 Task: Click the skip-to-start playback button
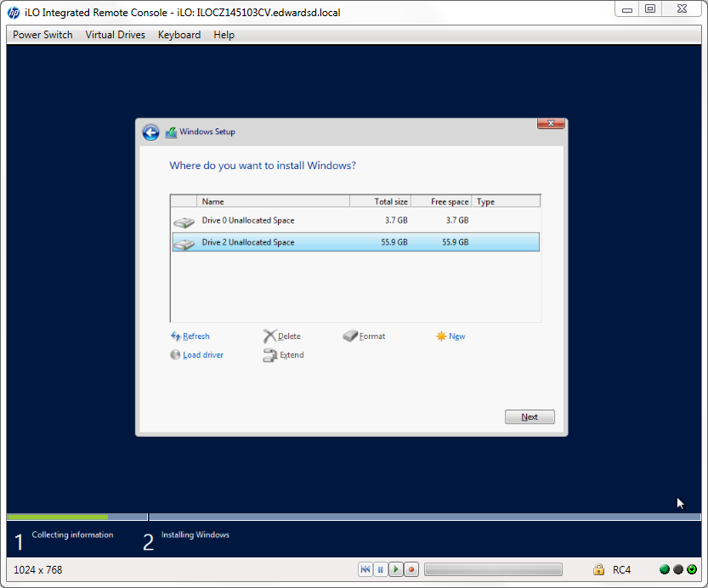click(x=365, y=569)
